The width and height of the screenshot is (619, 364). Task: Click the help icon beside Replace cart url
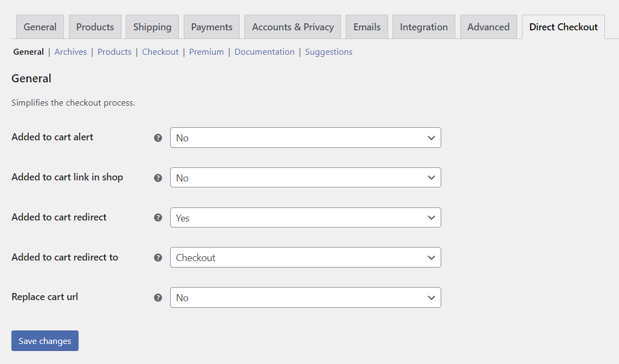[x=158, y=297]
